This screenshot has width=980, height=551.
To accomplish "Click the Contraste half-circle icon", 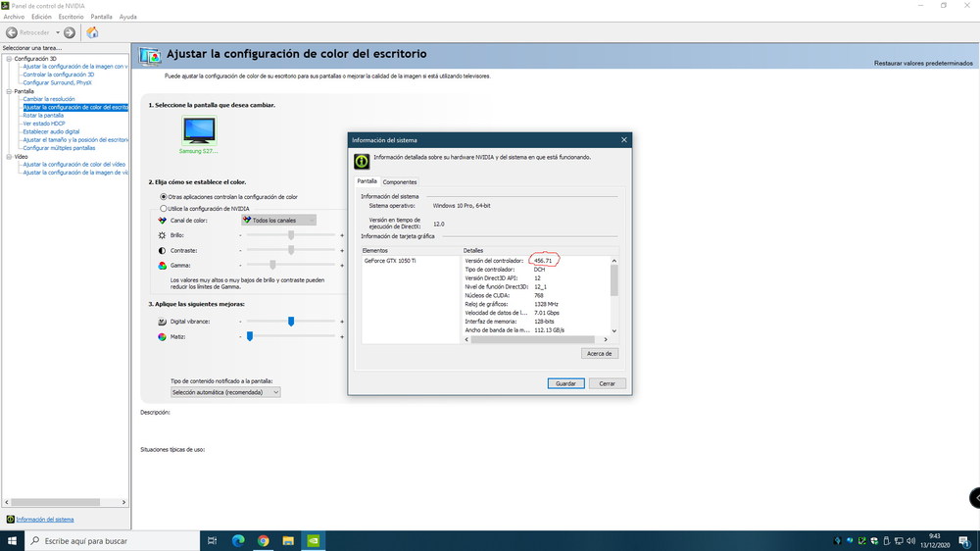I will (162, 250).
